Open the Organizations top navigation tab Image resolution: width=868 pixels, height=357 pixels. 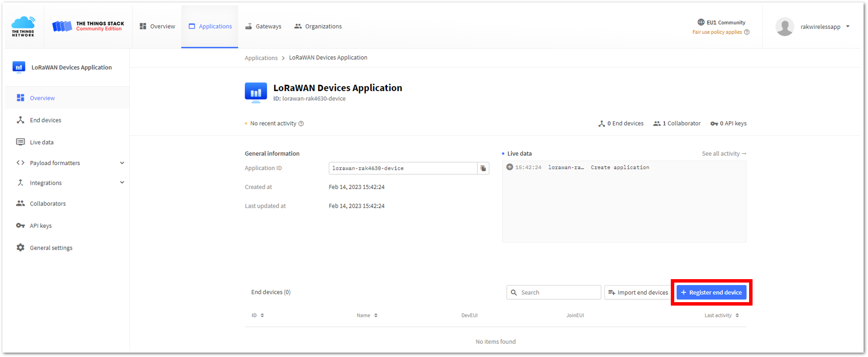tap(318, 26)
